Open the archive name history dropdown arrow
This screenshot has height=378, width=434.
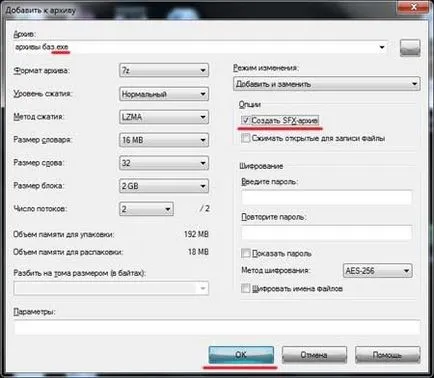click(382, 47)
